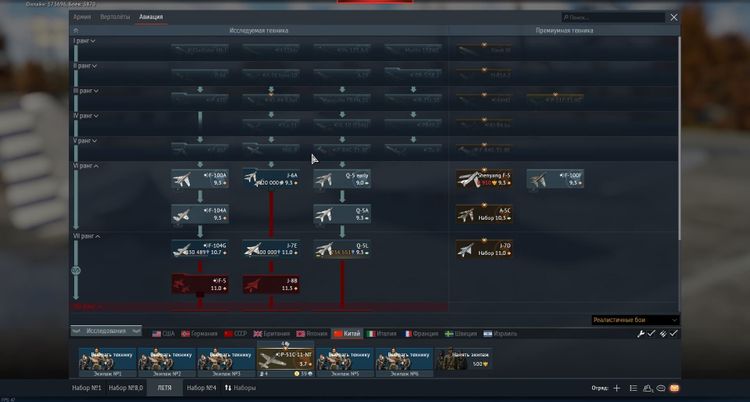The image size is (750, 402).
Task: Select the Германия nation tab
Action: pos(203,333)
